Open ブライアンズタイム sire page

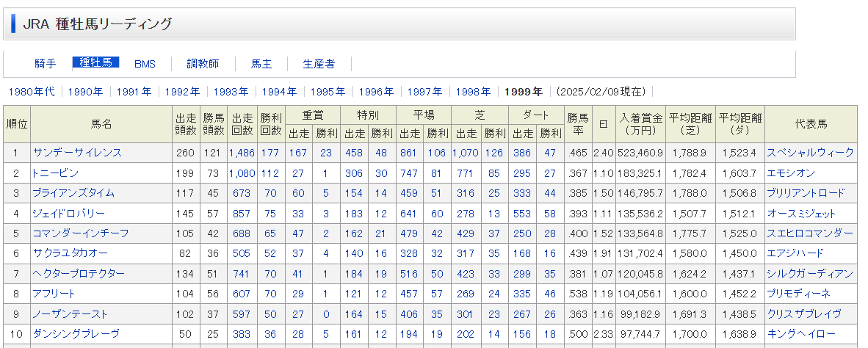73,193
